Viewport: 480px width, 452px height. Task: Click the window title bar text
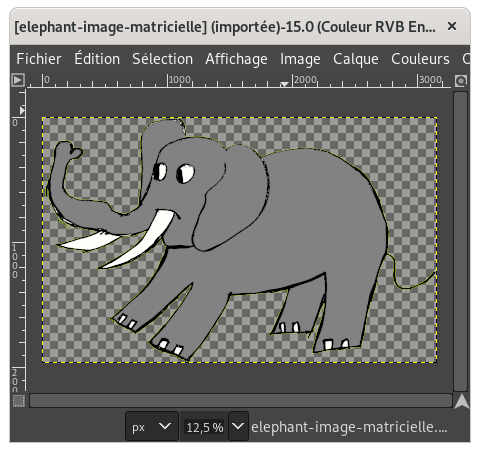pyautogui.click(x=225, y=27)
